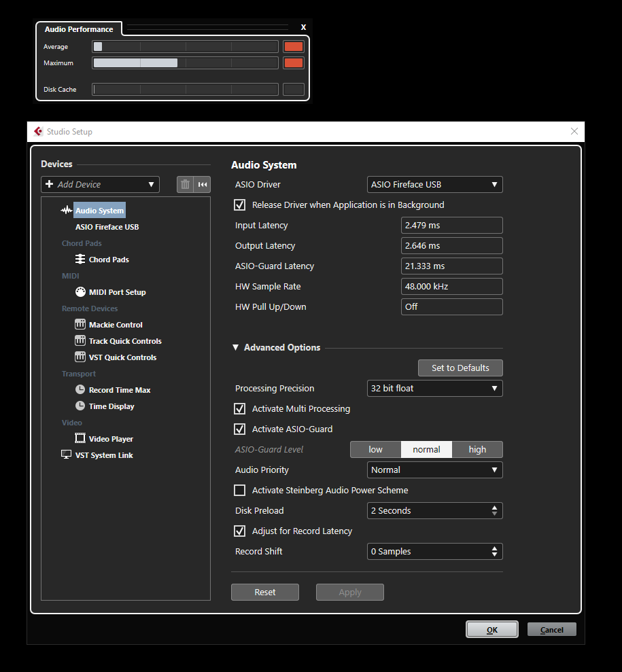Screen dimensions: 622x672
Task: Click the Output Latency value field
Action: [x=452, y=245]
